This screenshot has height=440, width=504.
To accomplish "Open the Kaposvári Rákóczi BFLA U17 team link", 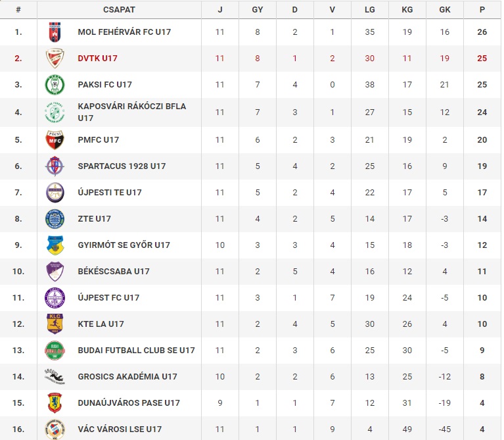I will point(132,112).
